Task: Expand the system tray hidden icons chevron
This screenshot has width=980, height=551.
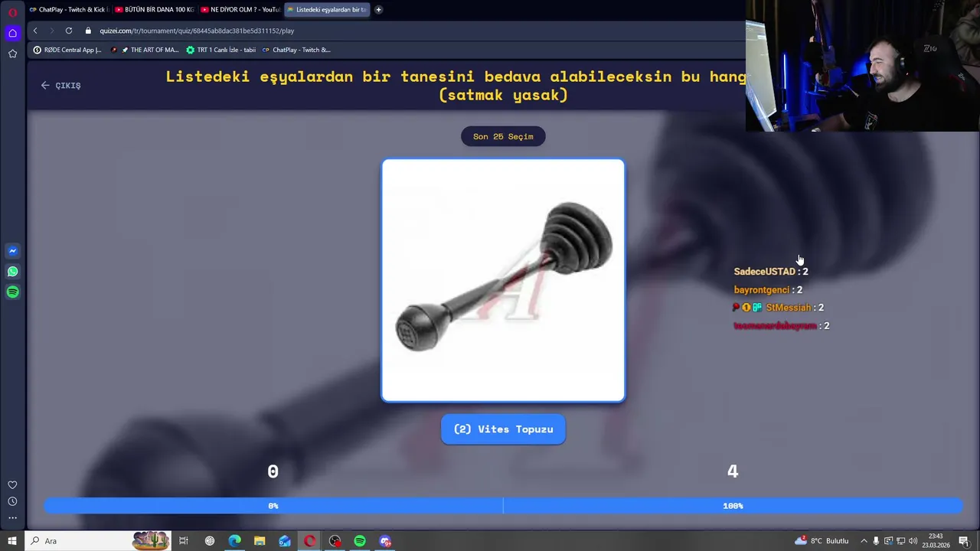Action: (864, 541)
